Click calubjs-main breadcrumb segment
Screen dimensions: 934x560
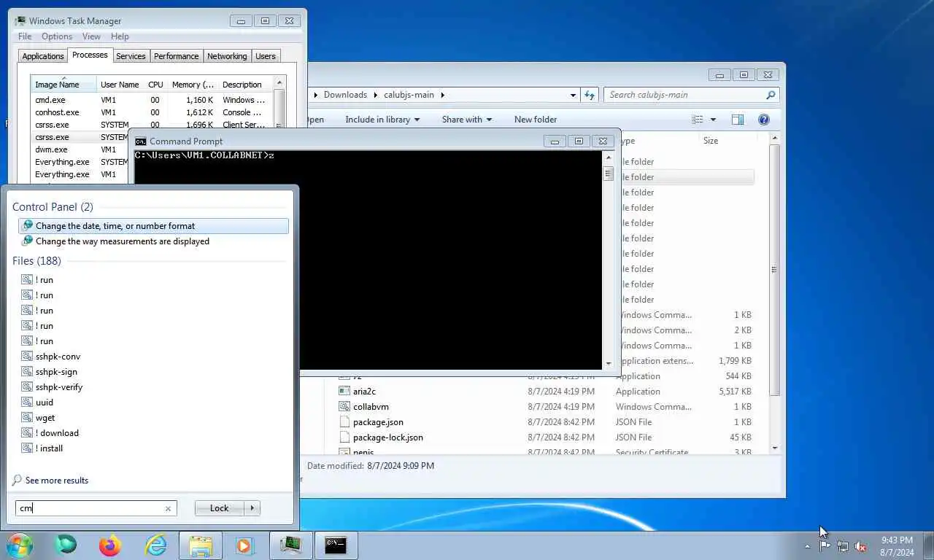tap(409, 95)
